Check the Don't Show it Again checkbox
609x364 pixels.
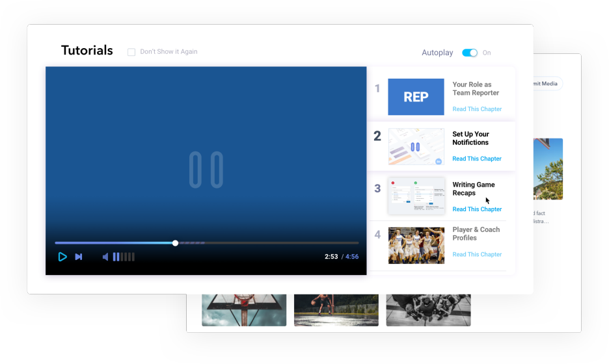click(x=131, y=52)
